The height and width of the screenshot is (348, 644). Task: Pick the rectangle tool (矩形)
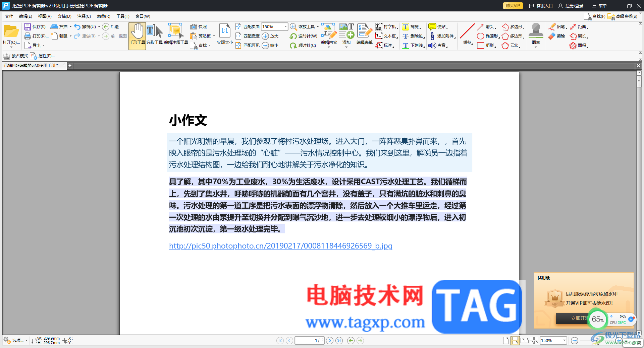coord(486,46)
